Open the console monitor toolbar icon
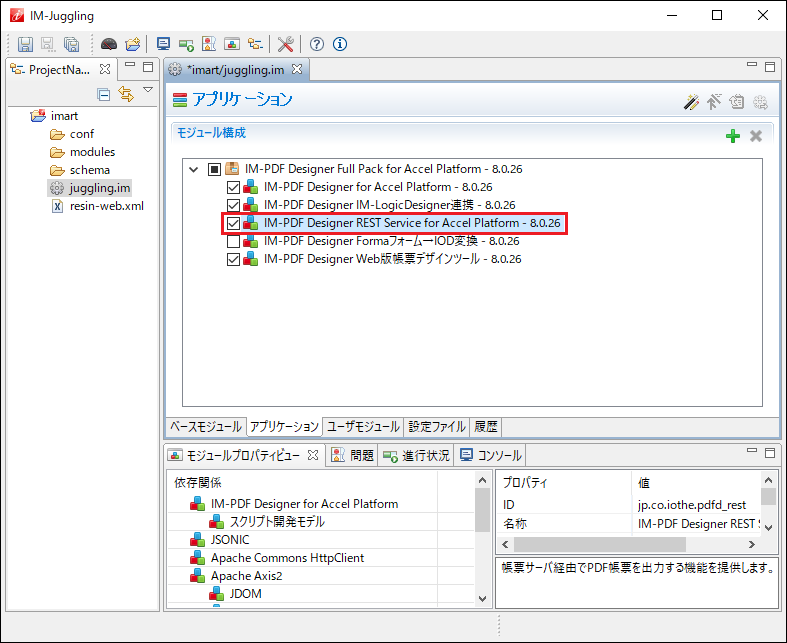The height and width of the screenshot is (643, 787). click(163, 44)
